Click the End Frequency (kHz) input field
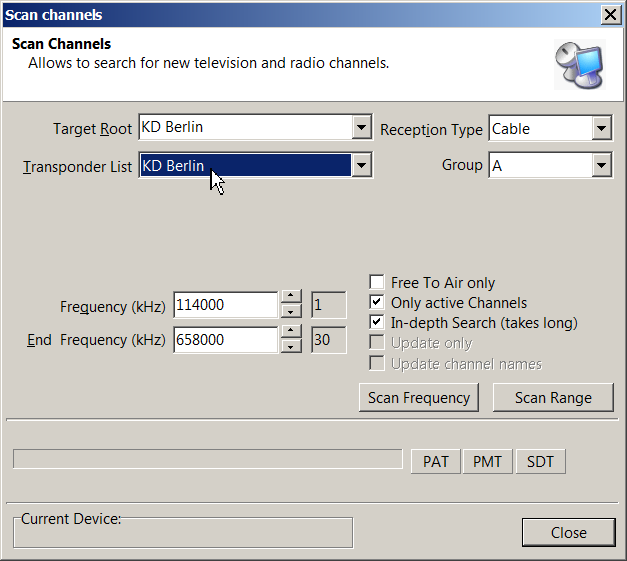This screenshot has width=627, height=561. point(225,340)
